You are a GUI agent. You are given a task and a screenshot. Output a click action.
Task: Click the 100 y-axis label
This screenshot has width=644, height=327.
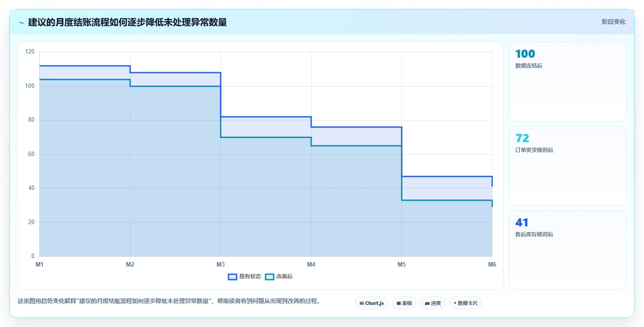pos(30,86)
